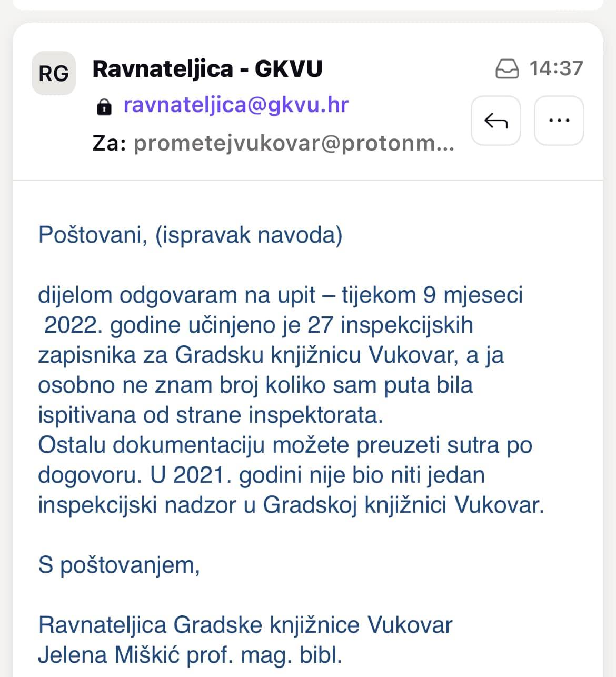Expand the truncated recipient prometejvukovar@protonm…
The image size is (616, 677).
click(294, 143)
